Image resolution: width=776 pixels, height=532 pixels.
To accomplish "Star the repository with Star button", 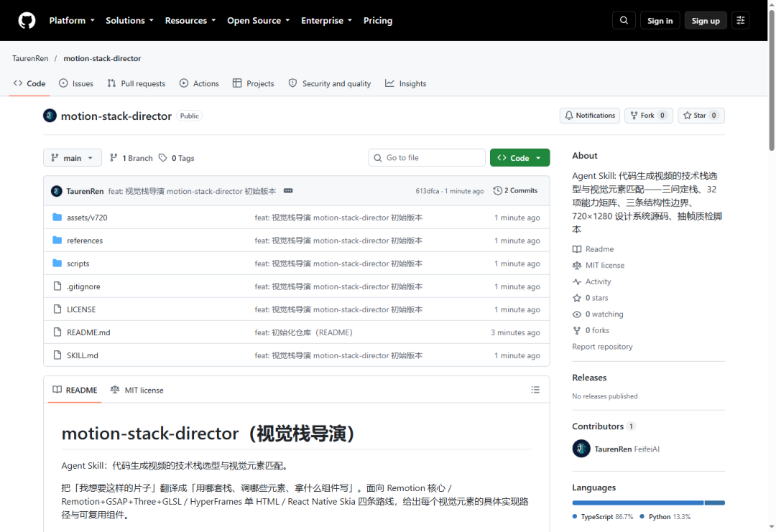I will click(701, 116).
